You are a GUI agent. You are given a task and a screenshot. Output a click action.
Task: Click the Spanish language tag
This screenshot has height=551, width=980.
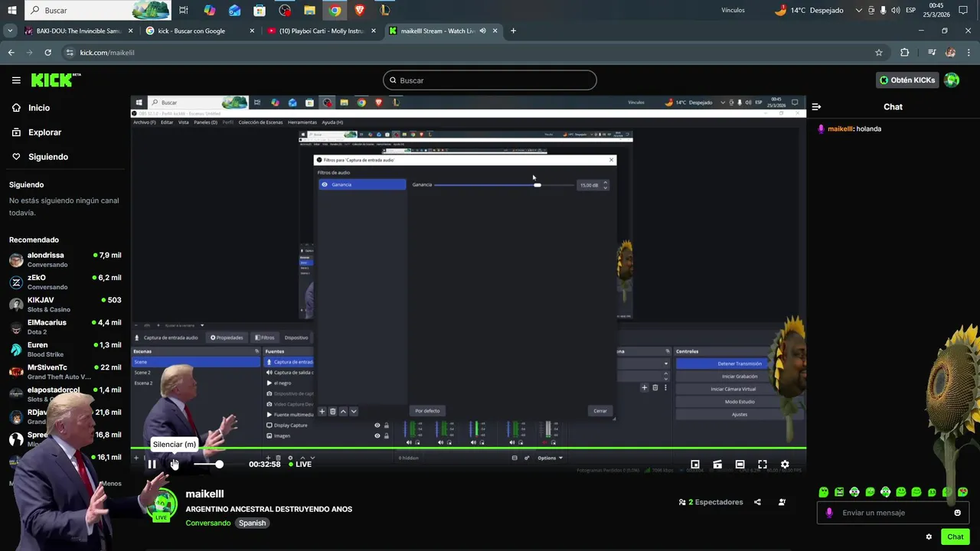point(252,523)
